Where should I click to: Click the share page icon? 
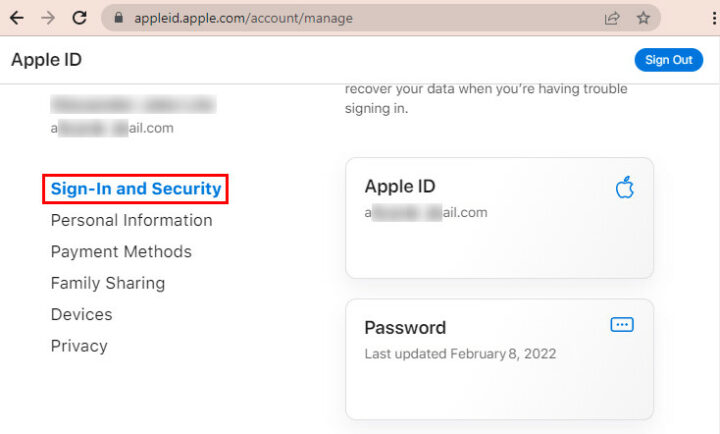click(612, 18)
